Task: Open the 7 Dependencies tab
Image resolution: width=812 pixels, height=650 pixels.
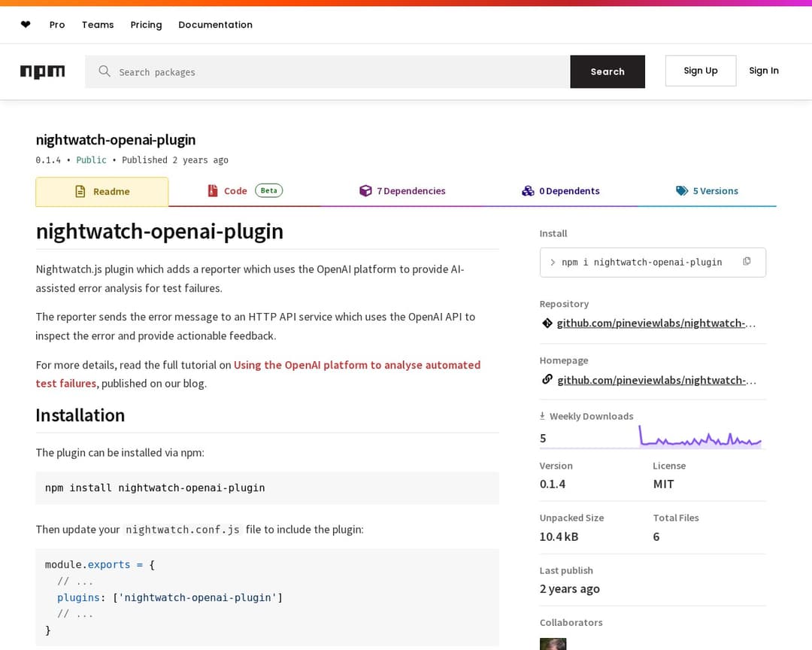Action: [402, 191]
